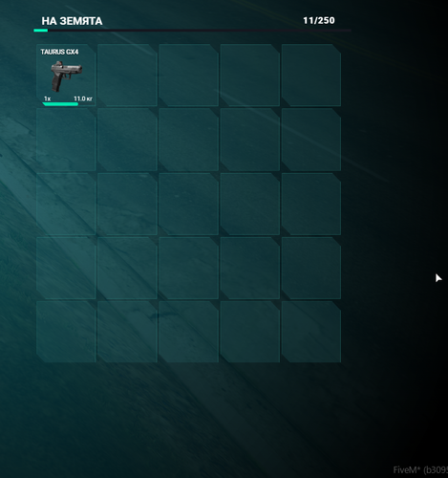Click the durability bar under the Taurus GX4
Image resolution: width=448 pixels, height=478 pixels.
point(60,104)
